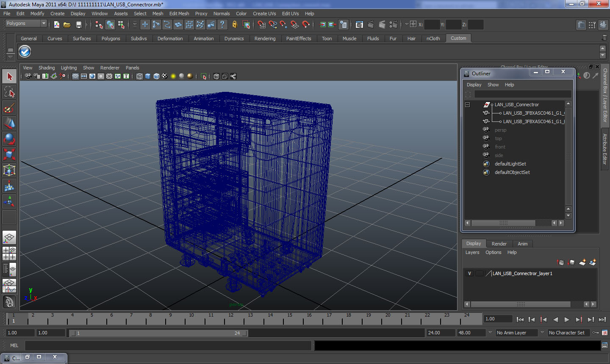This screenshot has width=610, height=364.
Task: Activate the Scale tool cube icon
Action: 9,154
